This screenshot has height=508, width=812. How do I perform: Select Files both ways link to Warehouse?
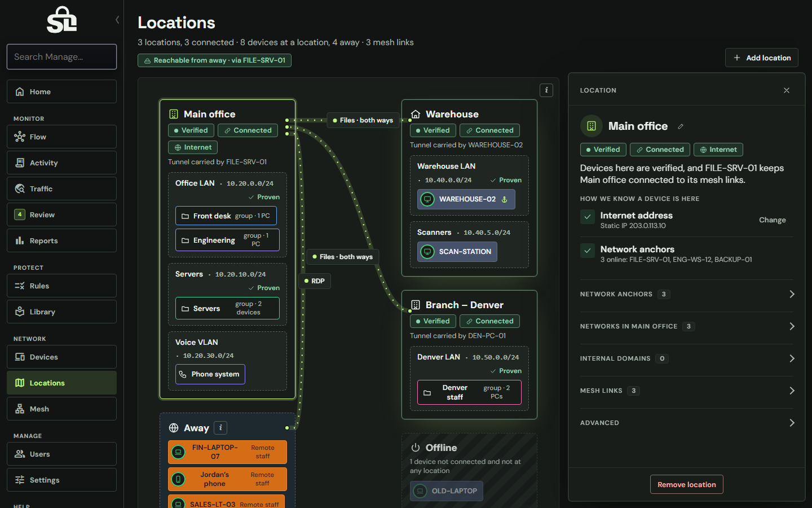[363, 120]
